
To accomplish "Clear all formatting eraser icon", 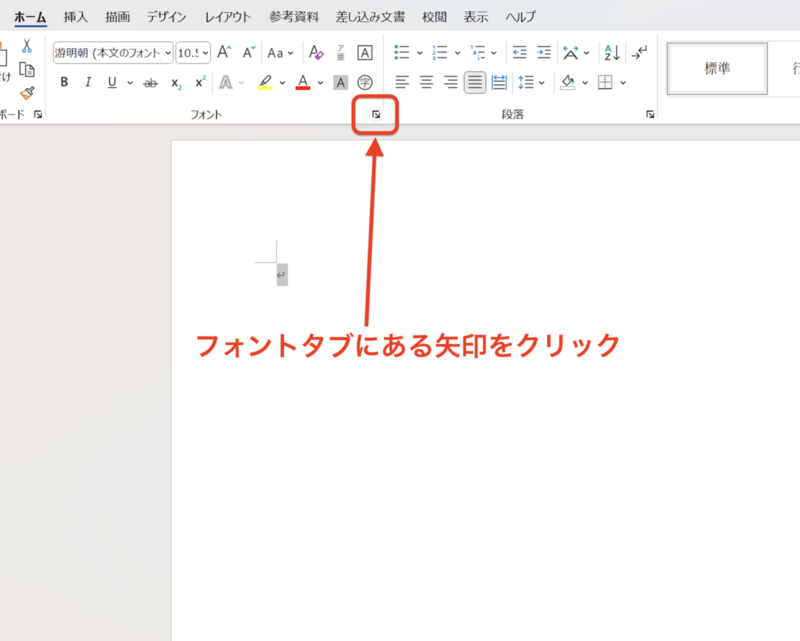I will [316, 53].
